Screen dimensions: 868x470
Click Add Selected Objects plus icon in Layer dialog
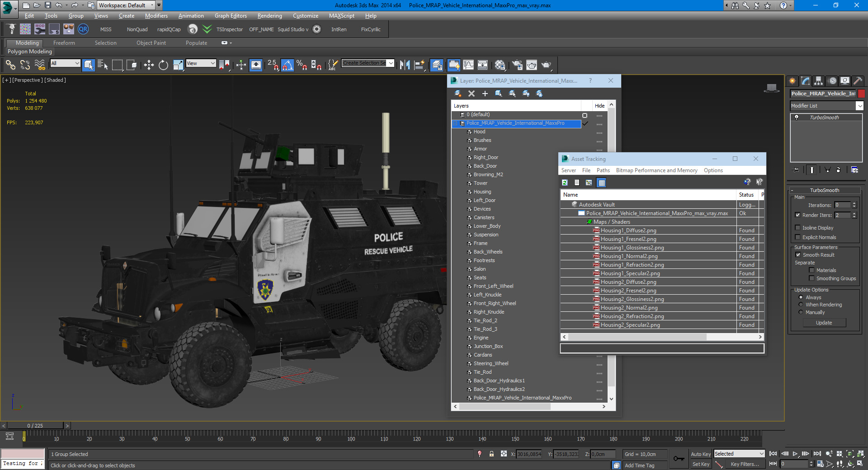tap(485, 94)
